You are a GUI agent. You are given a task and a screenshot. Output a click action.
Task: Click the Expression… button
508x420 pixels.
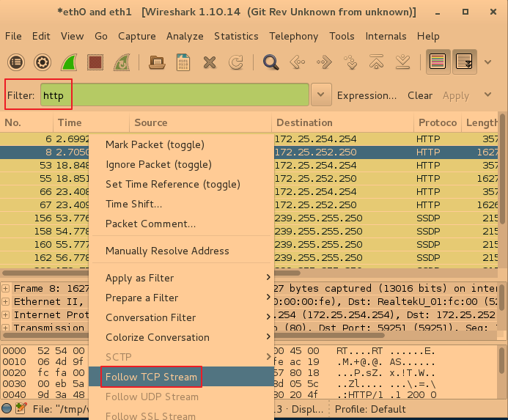(x=367, y=95)
